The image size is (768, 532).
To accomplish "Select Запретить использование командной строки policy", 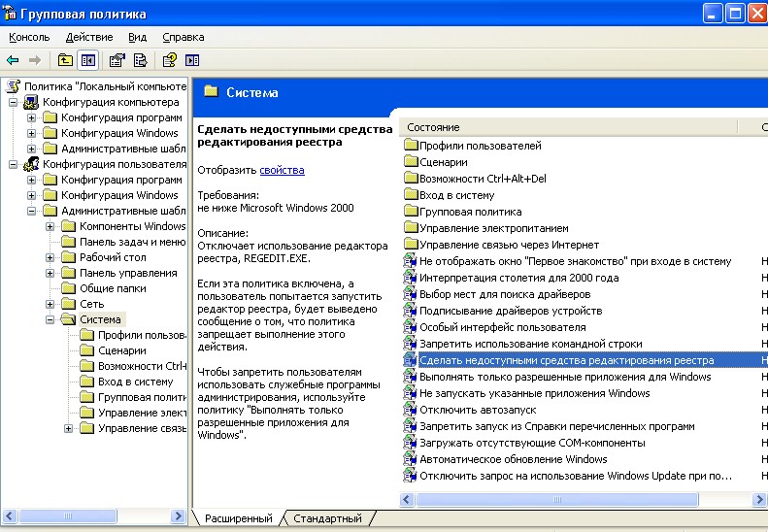I will click(530, 344).
